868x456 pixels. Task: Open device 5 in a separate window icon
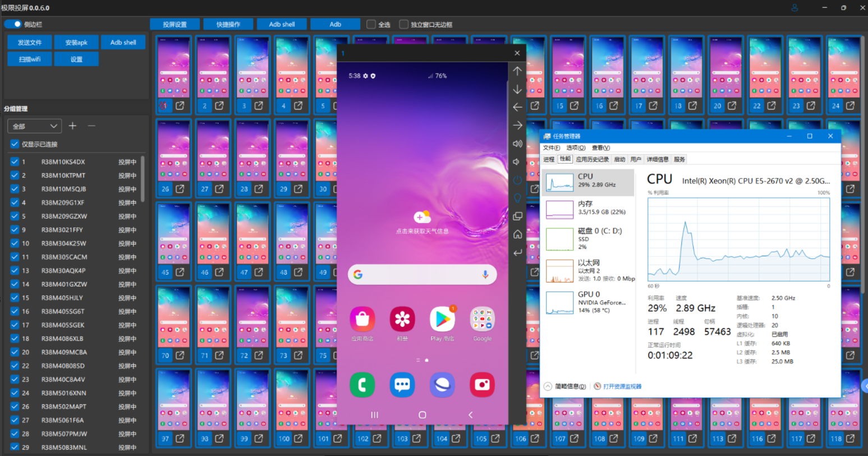coord(334,105)
